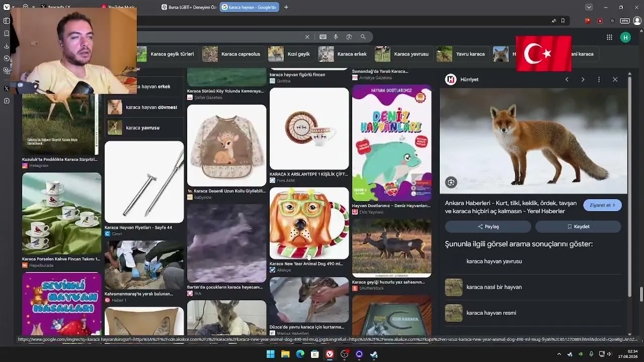
Task: Search inside the fox image with Lens
Action: tap(451, 183)
